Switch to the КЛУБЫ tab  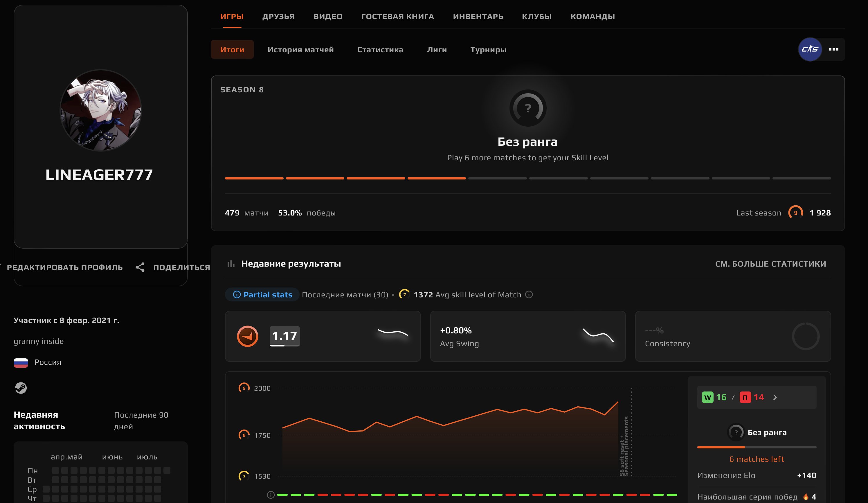click(537, 17)
